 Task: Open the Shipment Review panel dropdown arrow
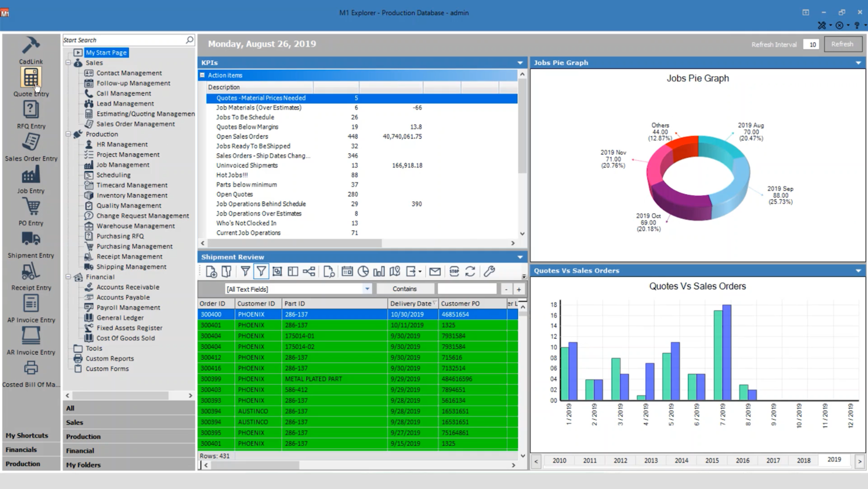520,257
